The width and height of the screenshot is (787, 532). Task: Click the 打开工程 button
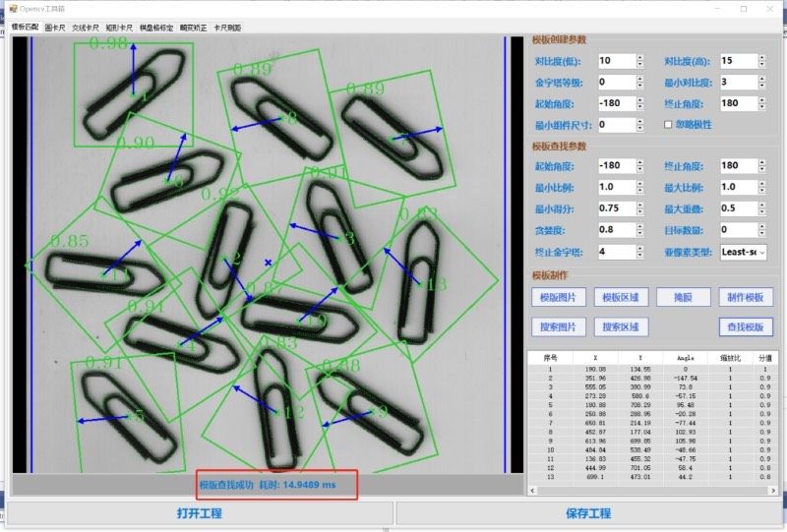[x=200, y=513]
